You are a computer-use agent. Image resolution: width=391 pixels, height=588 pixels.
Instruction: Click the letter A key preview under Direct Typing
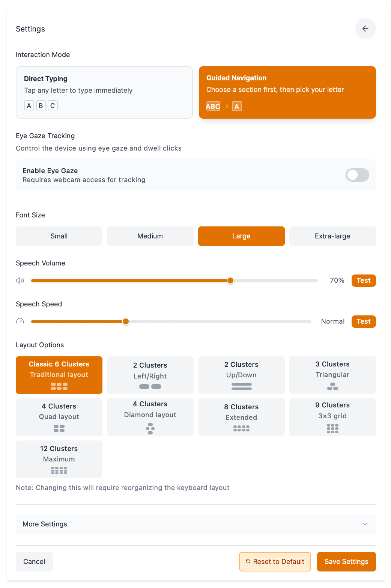point(29,105)
